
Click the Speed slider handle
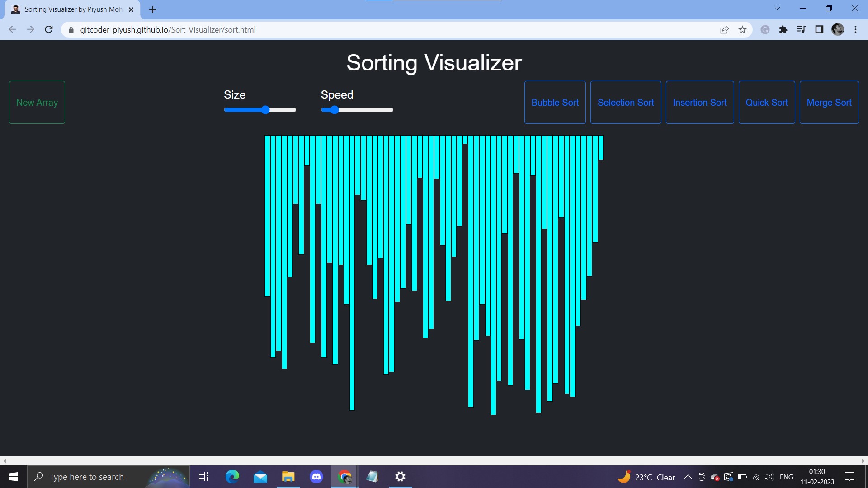click(334, 110)
